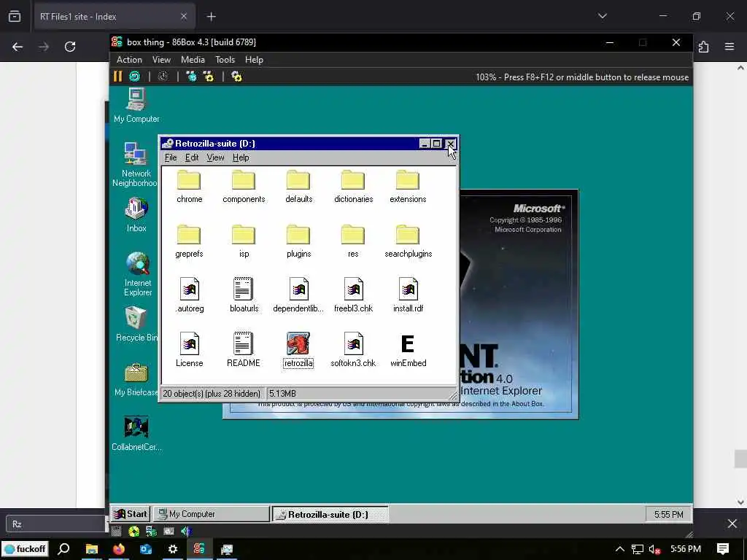The image size is (747, 560).
Task: Select the README text file
Action: [x=244, y=350]
